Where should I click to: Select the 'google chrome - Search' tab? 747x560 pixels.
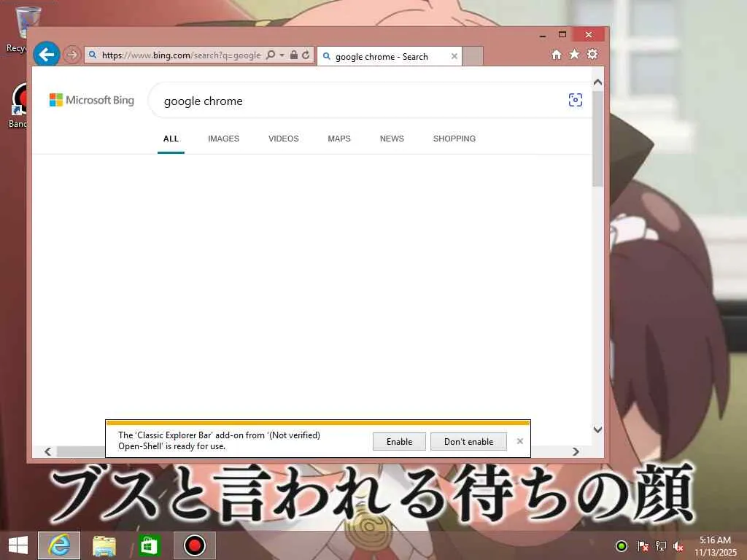coord(390,56)
